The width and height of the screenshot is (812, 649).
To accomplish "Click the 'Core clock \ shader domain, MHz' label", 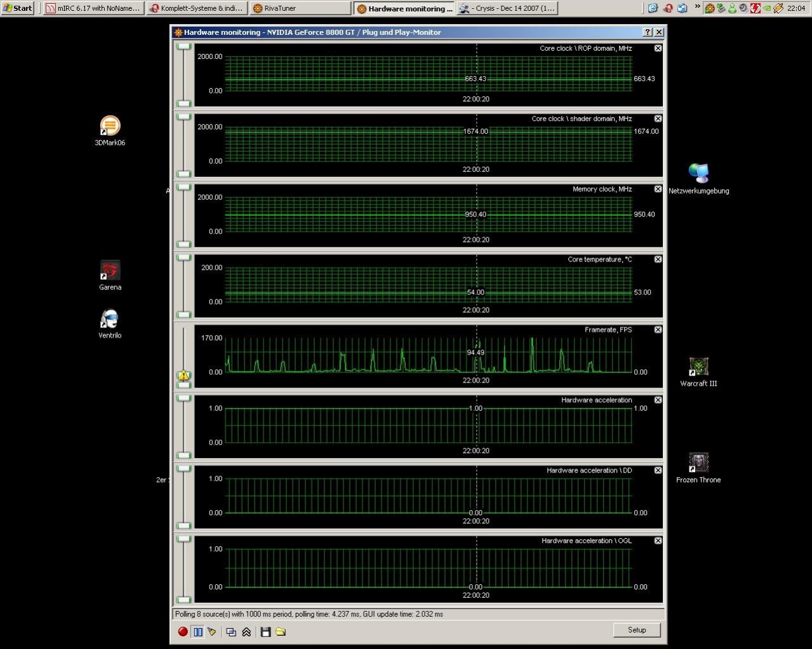I will coord(582,119).
